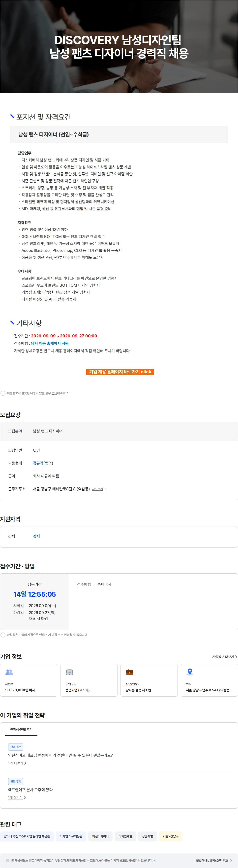
Task: Click the interview question text 인턴십이고 대표님 면접에
Action: coord(60,755)
